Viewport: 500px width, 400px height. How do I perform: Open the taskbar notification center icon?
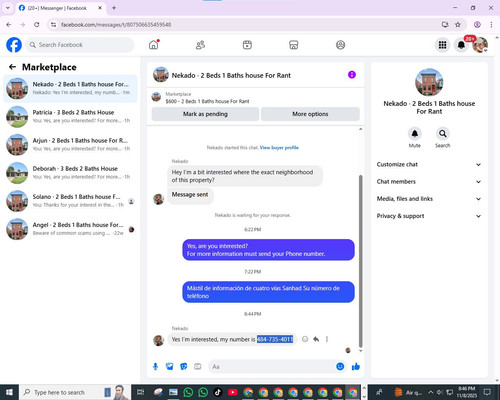487,392
